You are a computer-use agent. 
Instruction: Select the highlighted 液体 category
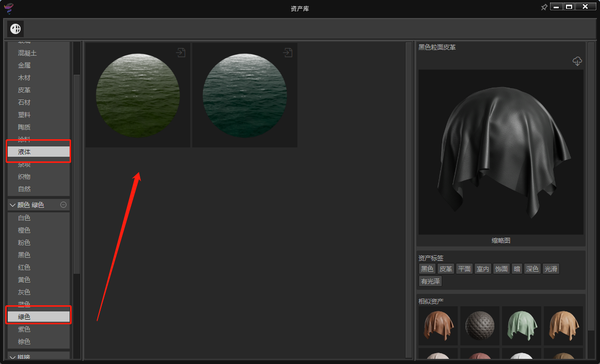pos(39,152)
